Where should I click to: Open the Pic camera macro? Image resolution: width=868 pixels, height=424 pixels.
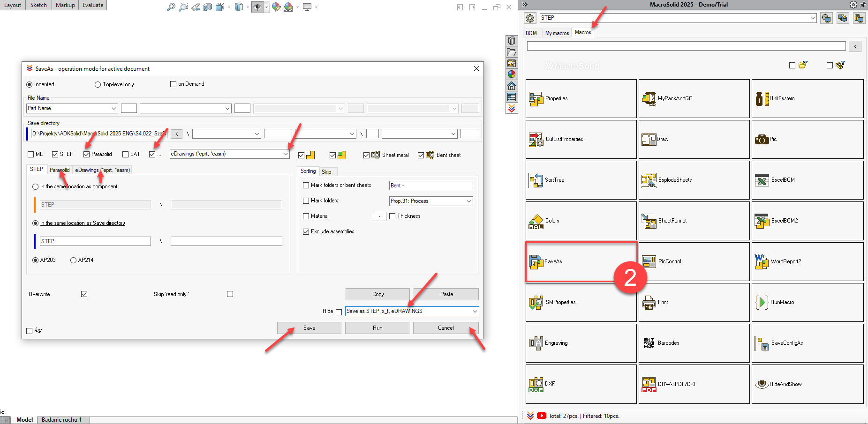click(x=807, y=139)
